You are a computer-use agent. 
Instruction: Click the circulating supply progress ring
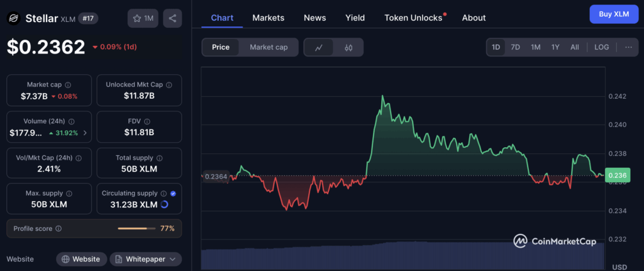(164, 204)
